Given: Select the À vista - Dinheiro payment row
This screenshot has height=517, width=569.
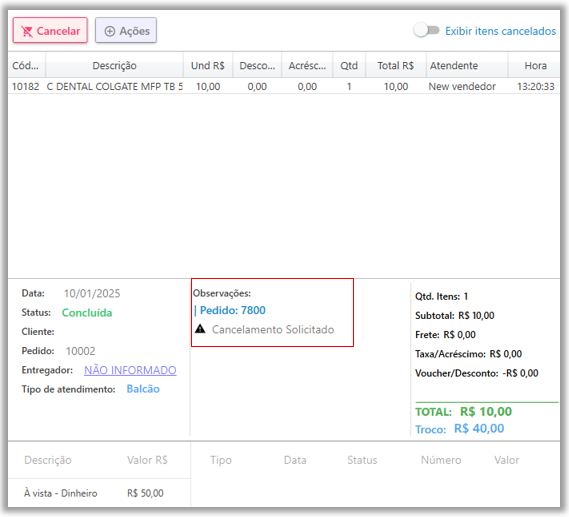Looking at the screenshot, I should click(x=99, y=493).
